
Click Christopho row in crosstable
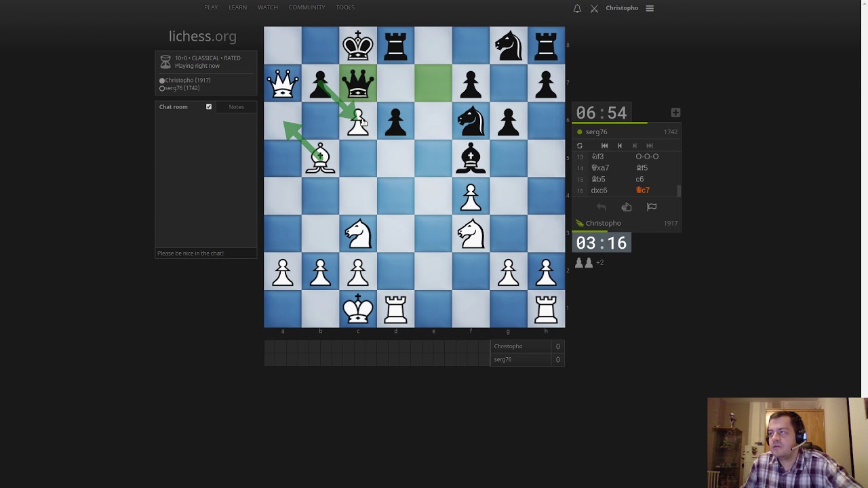[528, 346]
